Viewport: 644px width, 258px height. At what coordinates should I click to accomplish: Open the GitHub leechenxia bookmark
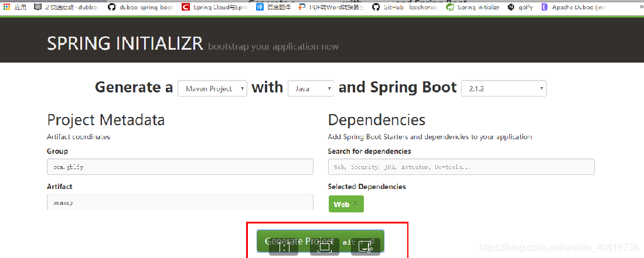[x=405, y=7]
